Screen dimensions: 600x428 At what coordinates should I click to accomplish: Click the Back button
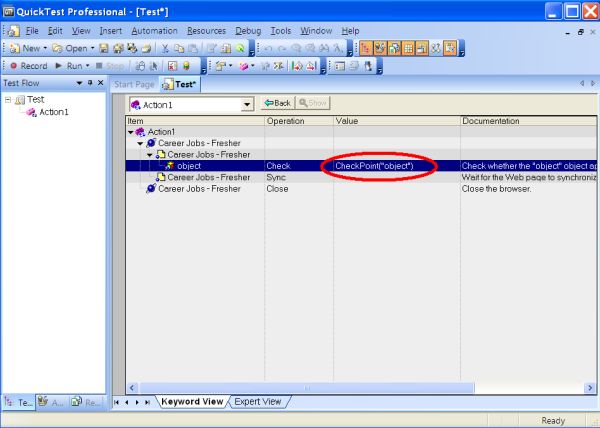point(278,103)
